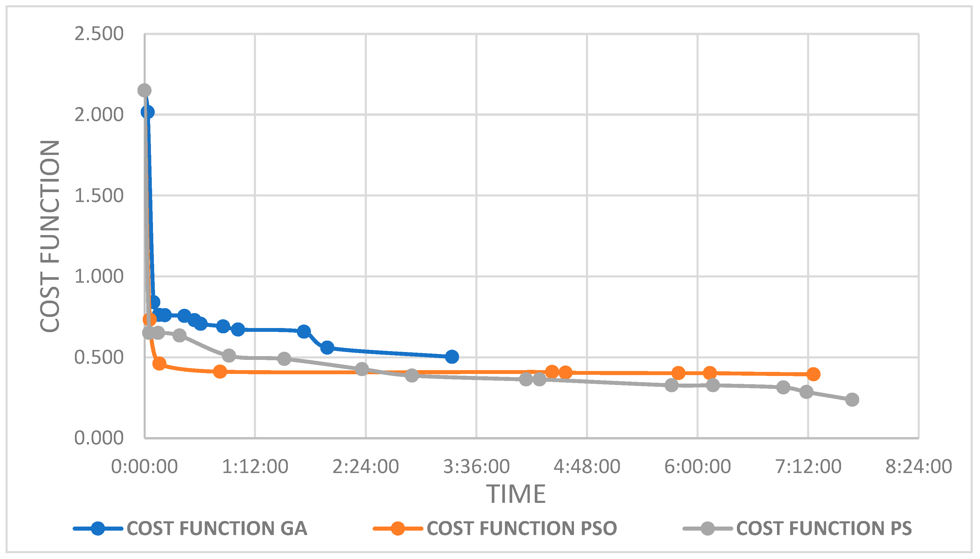Viewport: 980px width, 559px height.
Task: Click the topmost gray point near 2.150
Action: click(x=144, y=91)
